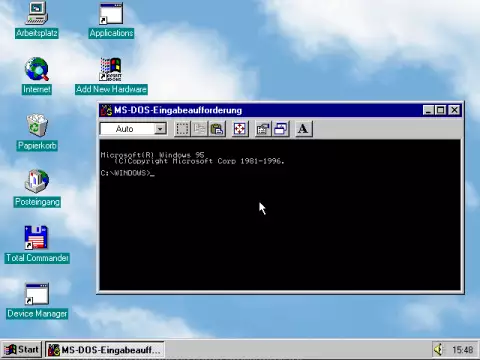The image size is (480, 360).
Task: Open the Start menu
Action: pos(21,350)
